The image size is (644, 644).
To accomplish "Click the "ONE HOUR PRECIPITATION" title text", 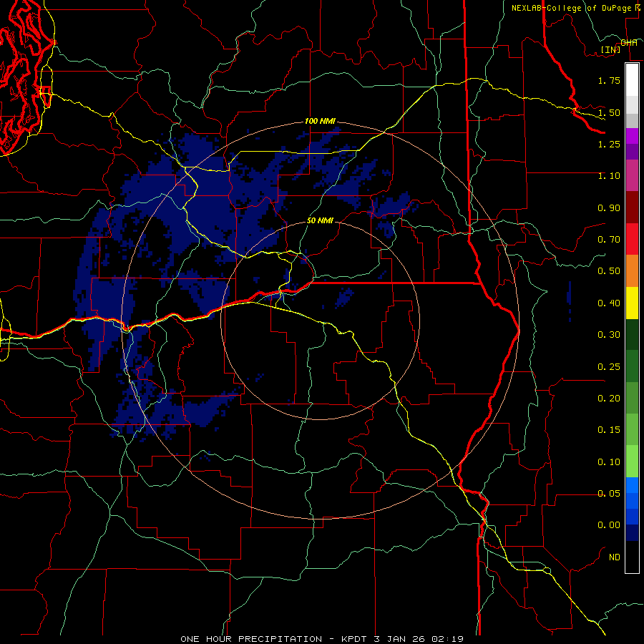I will [x=251, y=639].
